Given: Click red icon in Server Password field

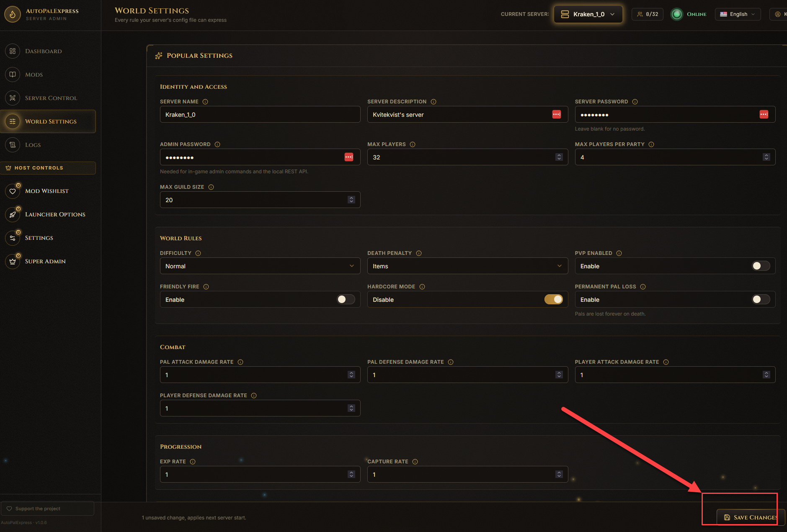Looking at the screenshot, I should 764,114.
